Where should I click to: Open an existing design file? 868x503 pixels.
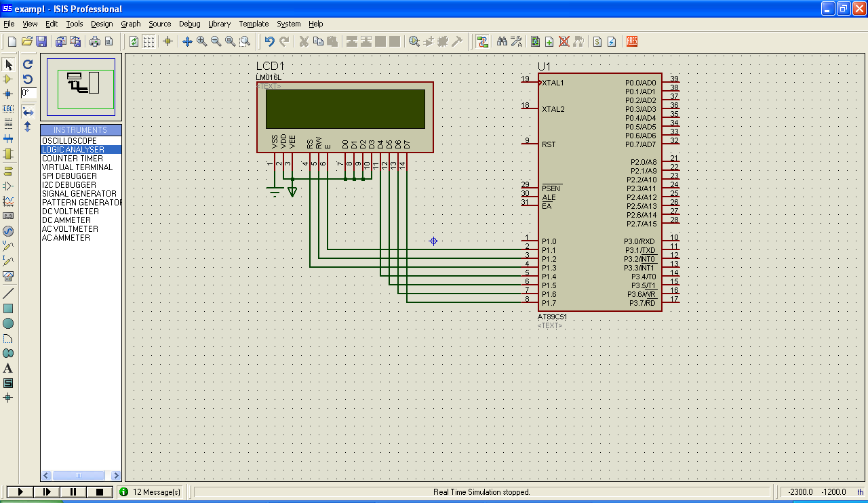tap(27, 41)
